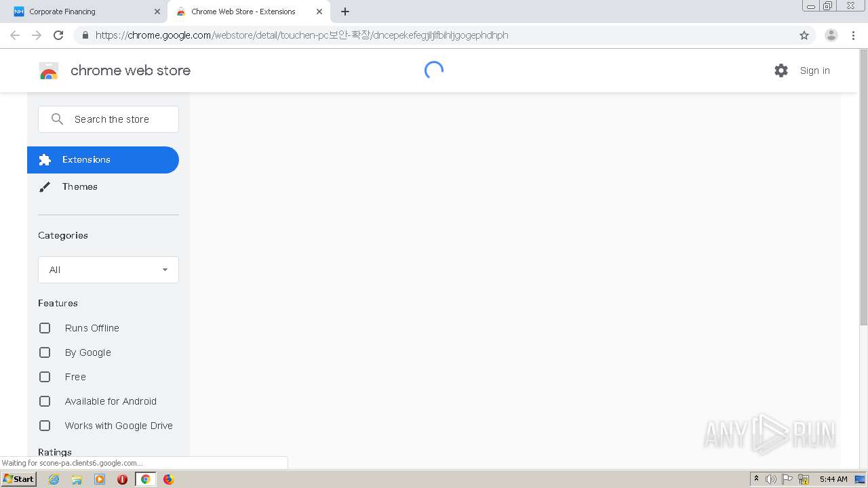This screenshot has width=868, height=488.
Task: Tick the Free feature checkbox
Action: click(45, 377)
